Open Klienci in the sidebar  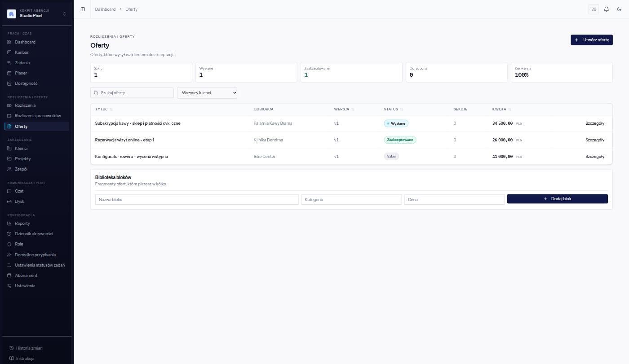pos(37,149)
